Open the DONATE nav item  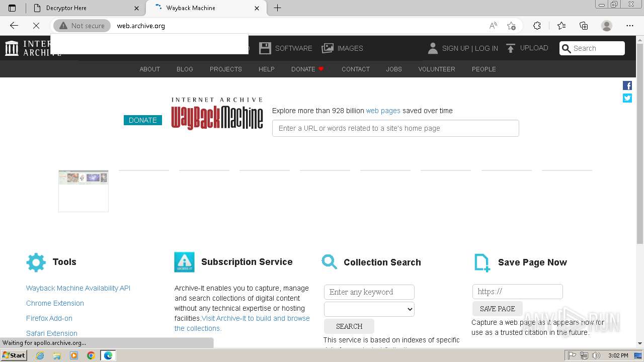click(x=307, y=69)
